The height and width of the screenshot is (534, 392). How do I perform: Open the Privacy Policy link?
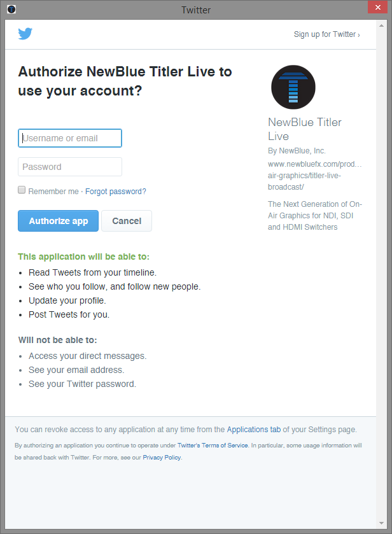click(162, 458)
